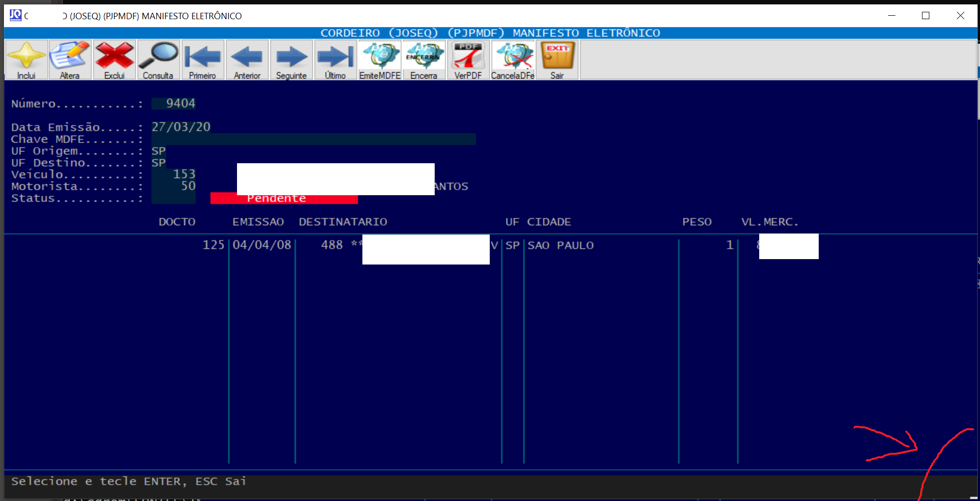980x501 pixels.
Task: Minimize the Manifesto Eletrônico window
Action: coord(891,16)
